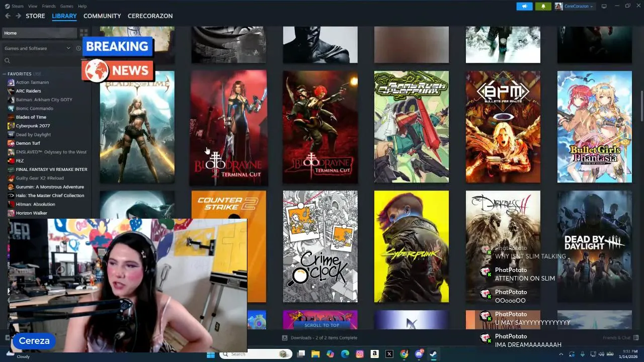The width and height of the screenshot is (644, 362).
Task: Launch Microsoft Edge from taskbar
Action: (345, 354)
